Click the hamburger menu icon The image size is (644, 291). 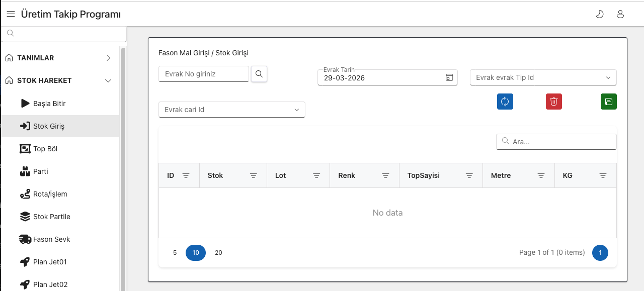coord(11,14)
